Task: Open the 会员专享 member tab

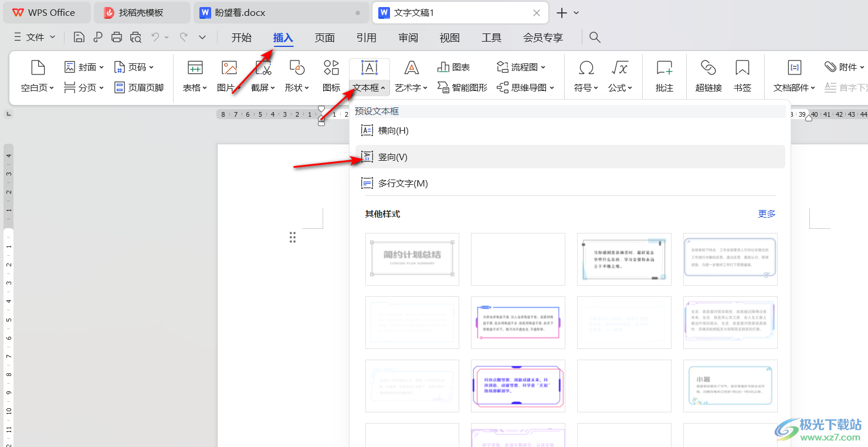Action: click(x=543, y=38)
